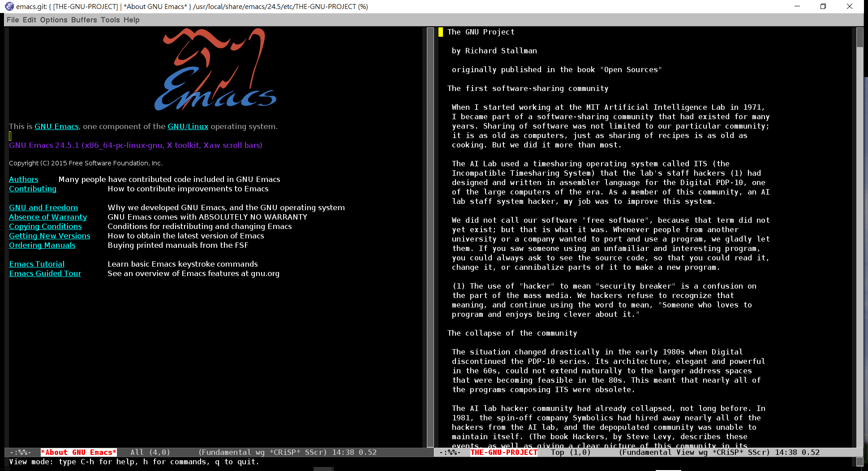
Task: Open the Copying Conditions link
Action: [x=45, y=226]
